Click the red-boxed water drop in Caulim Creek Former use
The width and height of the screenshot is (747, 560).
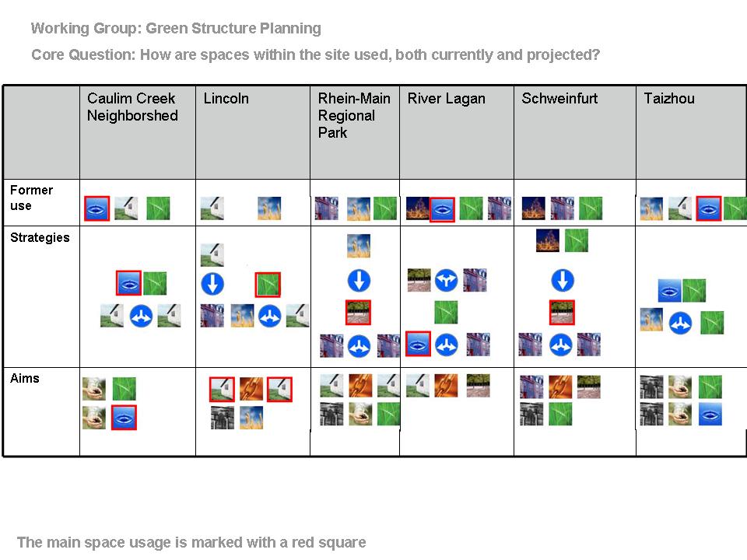pos(97,208)
